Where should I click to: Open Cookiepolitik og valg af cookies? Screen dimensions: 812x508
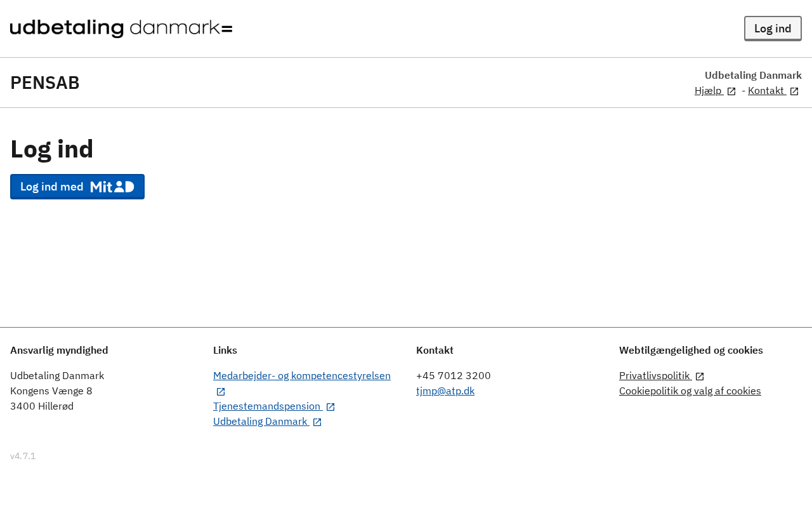point(690,391)
